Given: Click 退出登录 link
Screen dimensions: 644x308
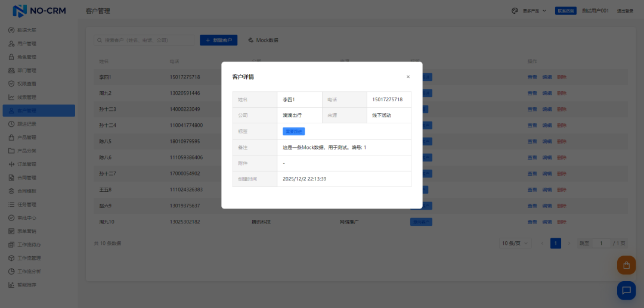Looking at the screenshot, I should coord(625,11).
